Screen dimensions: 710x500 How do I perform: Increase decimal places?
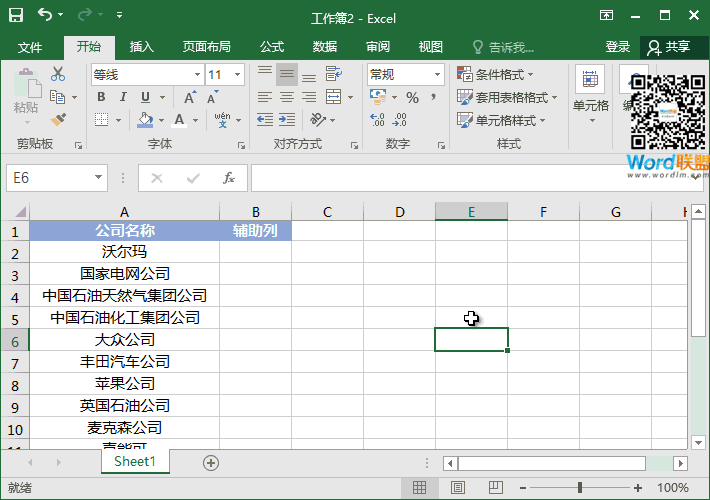click(378, 120)
